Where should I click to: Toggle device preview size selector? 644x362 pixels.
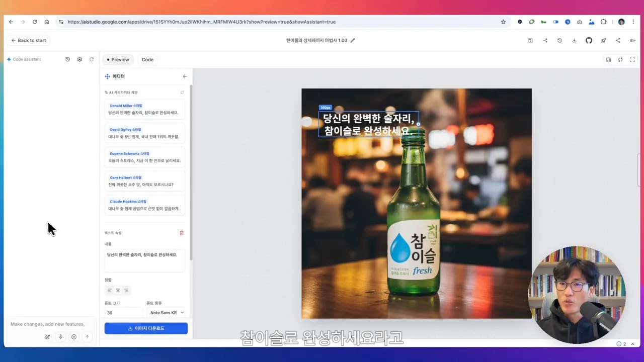click(608, 60)
